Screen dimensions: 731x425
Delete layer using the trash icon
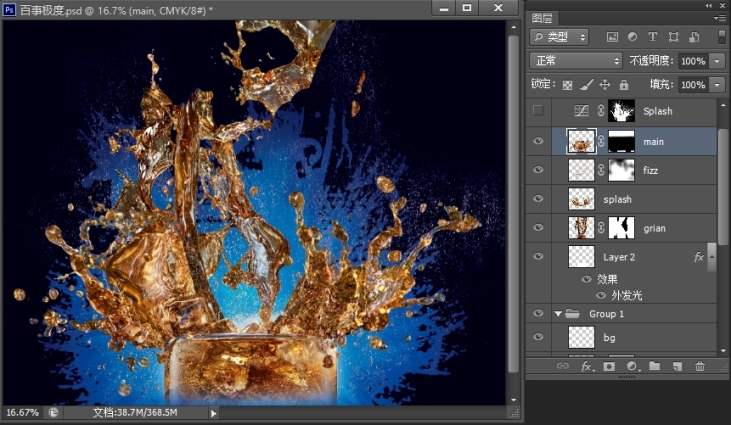tap(700, 367)
